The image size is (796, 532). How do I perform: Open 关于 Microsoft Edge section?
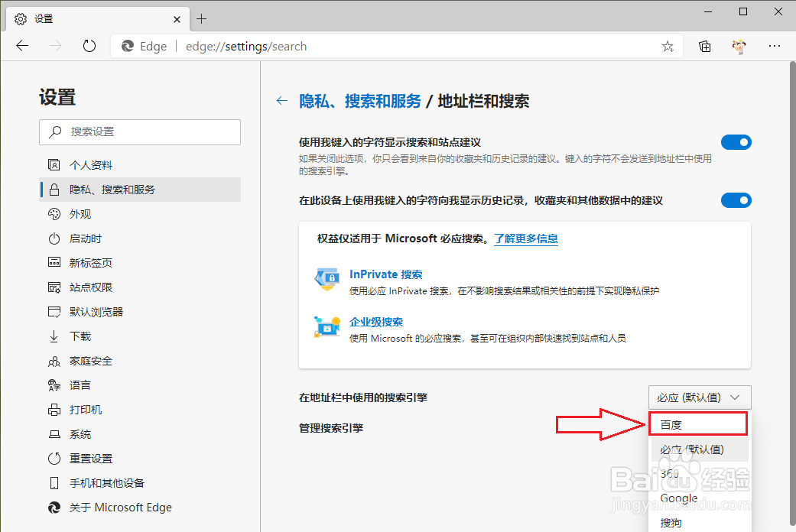point(140,508)
